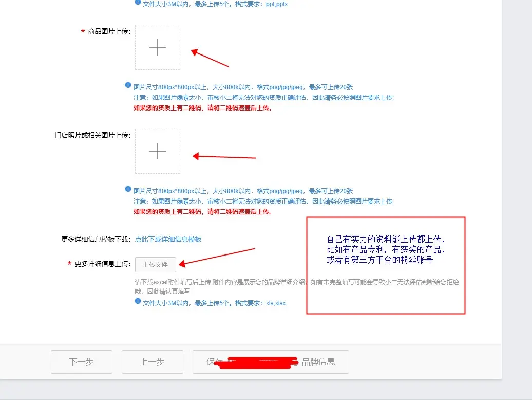The width and height of the screenshot is (532, 400).
Task: Click the blue annotation text in red box
Action: (386, 250)
